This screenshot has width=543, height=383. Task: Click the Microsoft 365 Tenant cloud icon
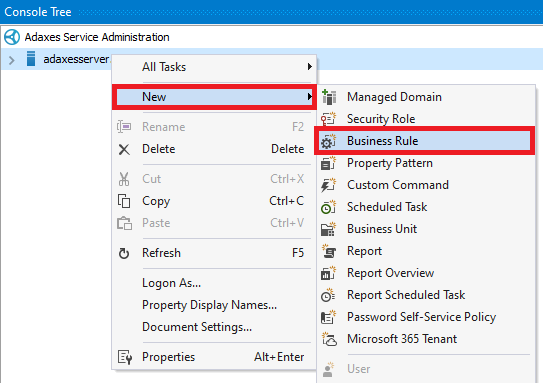point(329,339)
